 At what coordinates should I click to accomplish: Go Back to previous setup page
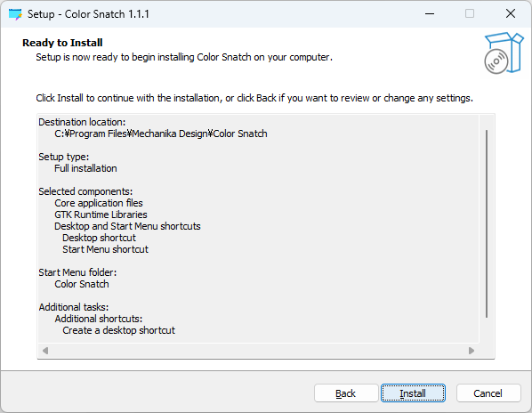tap(346, 393)
